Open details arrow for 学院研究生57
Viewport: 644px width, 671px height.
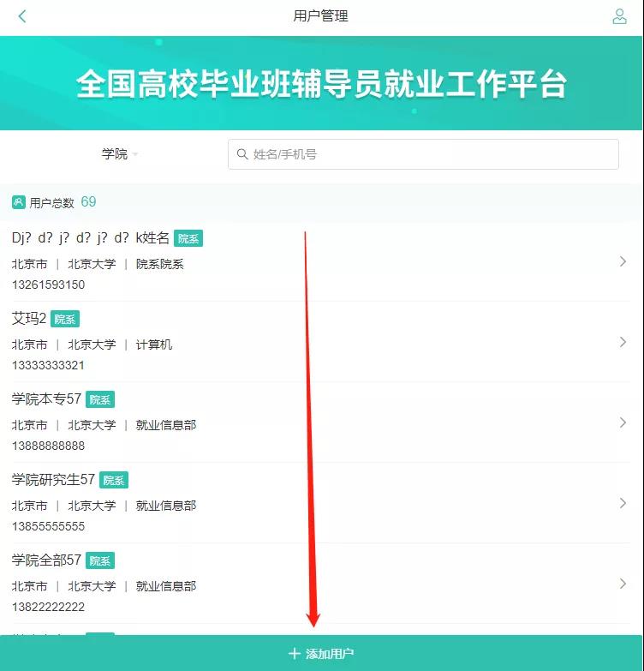pos(623,503)
